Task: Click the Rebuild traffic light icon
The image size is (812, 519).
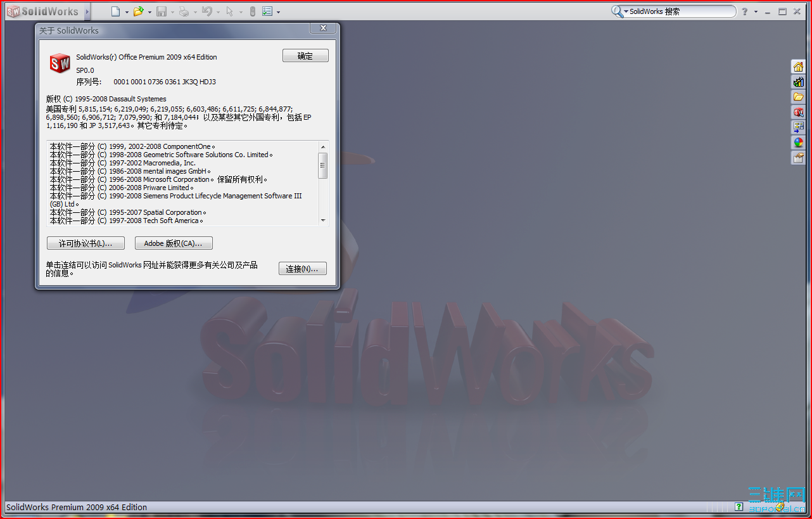Action: click(x=253, y=11)
